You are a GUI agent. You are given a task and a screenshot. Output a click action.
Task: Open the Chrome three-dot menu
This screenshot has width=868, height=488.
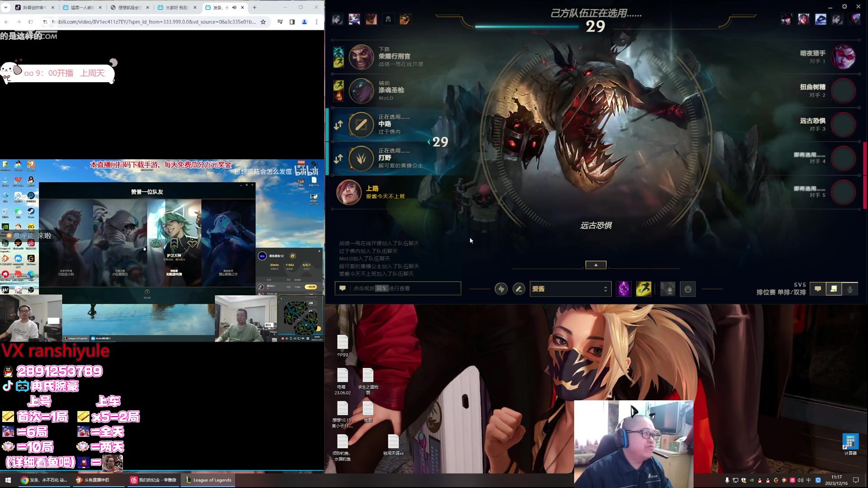point(316,22)
